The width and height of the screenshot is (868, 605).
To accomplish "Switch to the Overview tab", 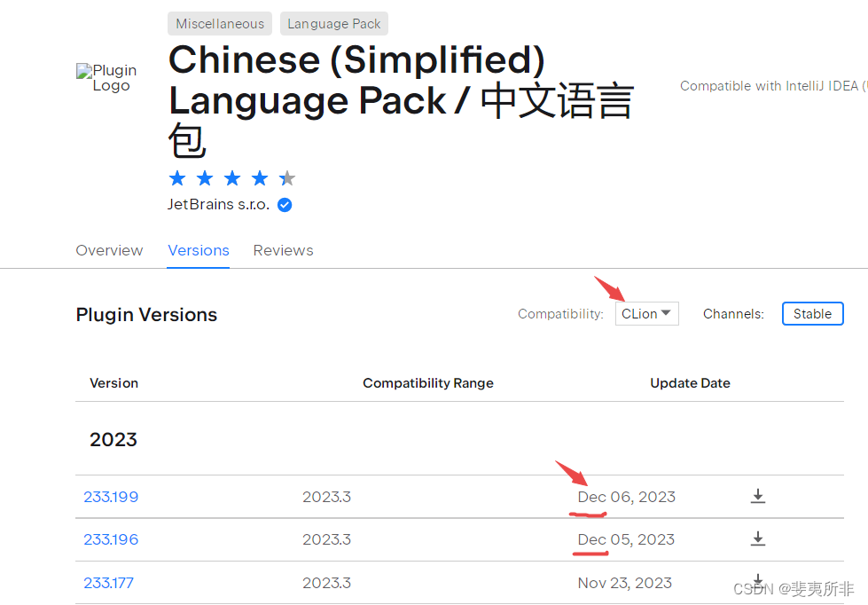I will [x=109, y=250].
